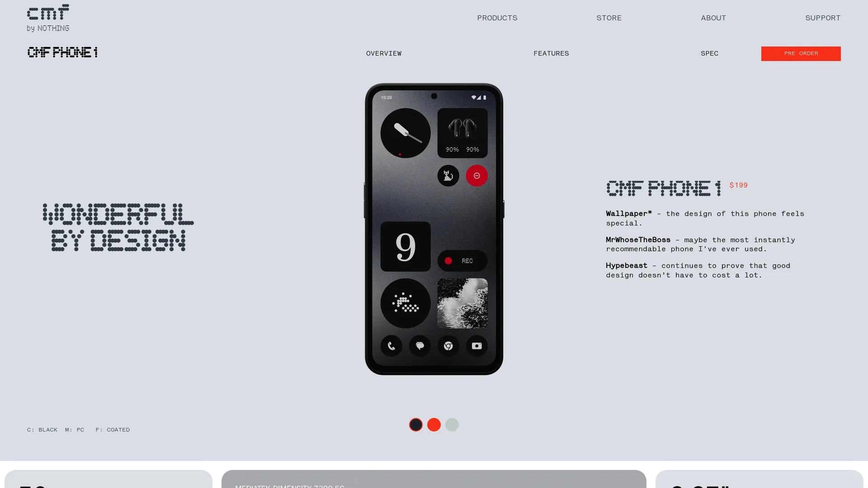This screenshot has width=868, height=488.
Task: Click the REC recording button icon
Action: (462, 260)
